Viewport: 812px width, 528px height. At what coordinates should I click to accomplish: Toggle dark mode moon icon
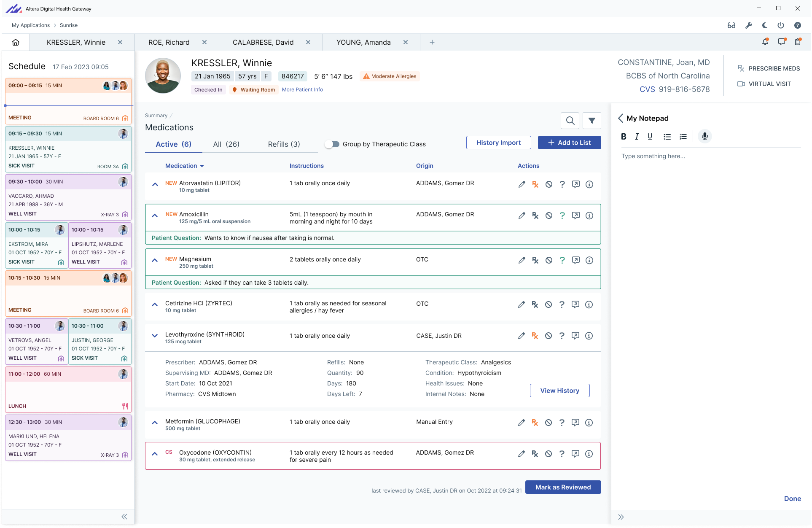[x=764, y=25]
